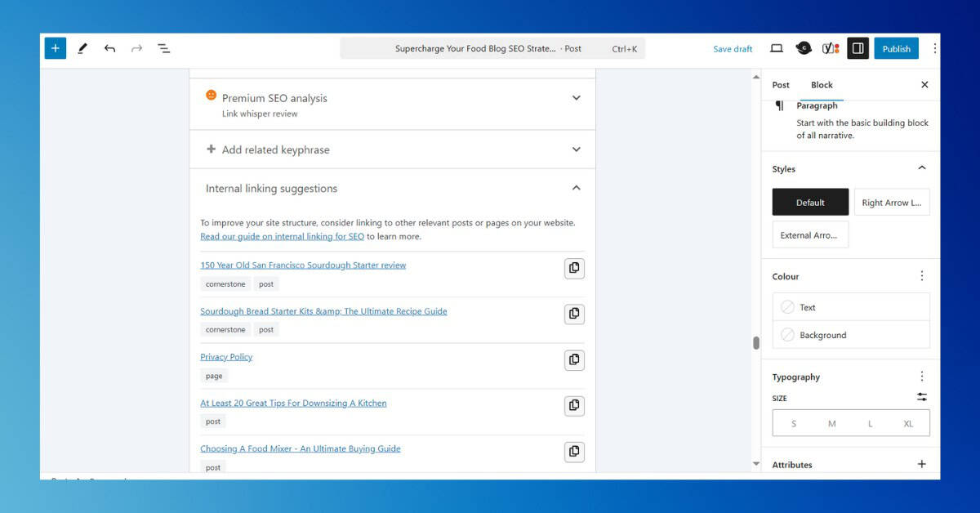The width and height of the screenshot is (980, 513).
Task: Collapse Internal linking suggestions section
Action: tap(576, 188)
